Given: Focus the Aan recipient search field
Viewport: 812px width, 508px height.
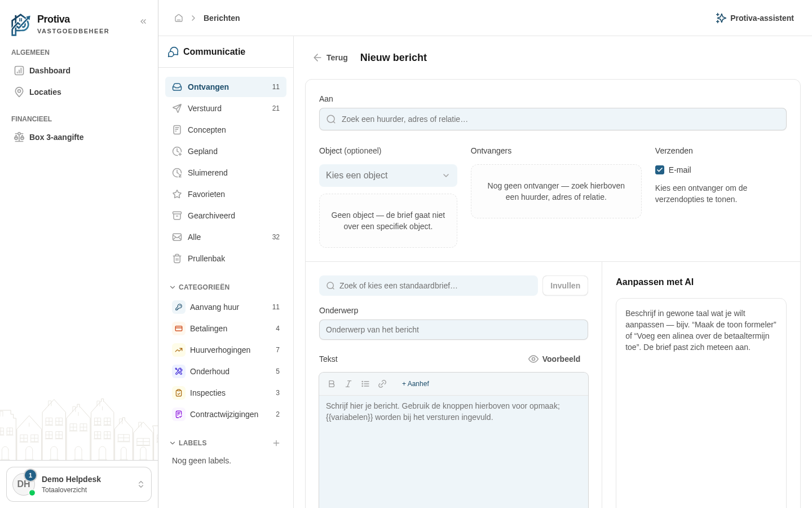Looking at the screenshot, I should (x=553, y=119).
